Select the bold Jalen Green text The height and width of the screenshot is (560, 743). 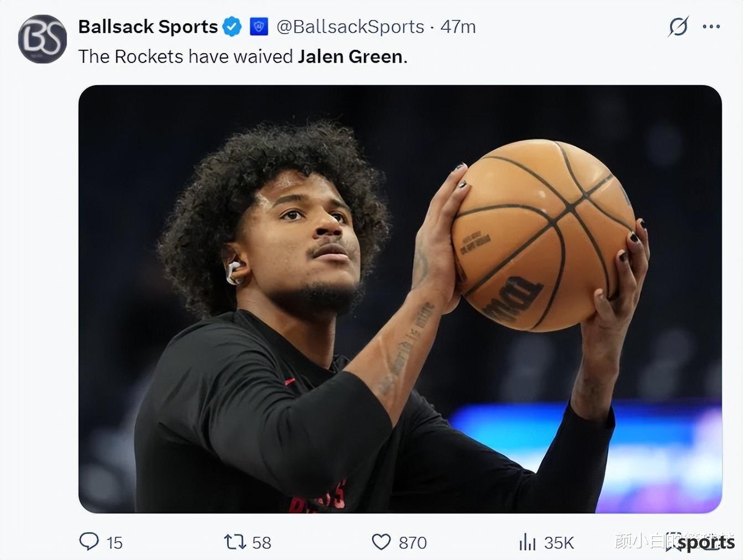(x=350, y=56)
